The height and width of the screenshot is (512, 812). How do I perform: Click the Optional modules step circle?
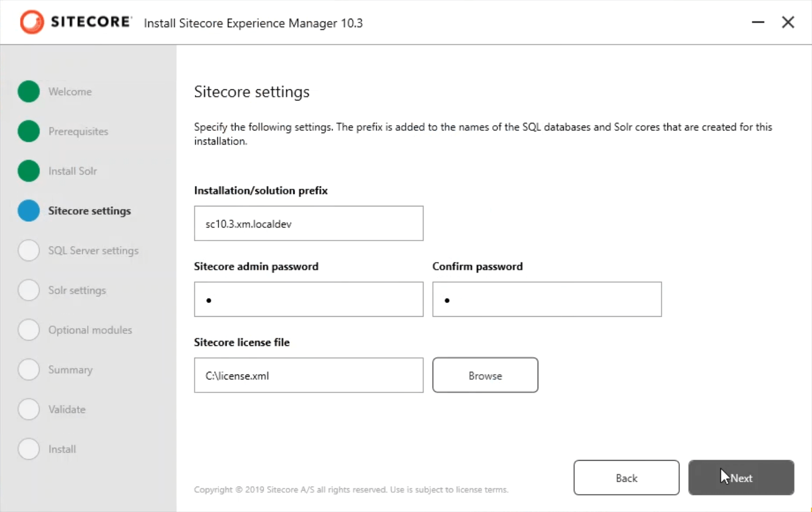[x=29, y=330]
